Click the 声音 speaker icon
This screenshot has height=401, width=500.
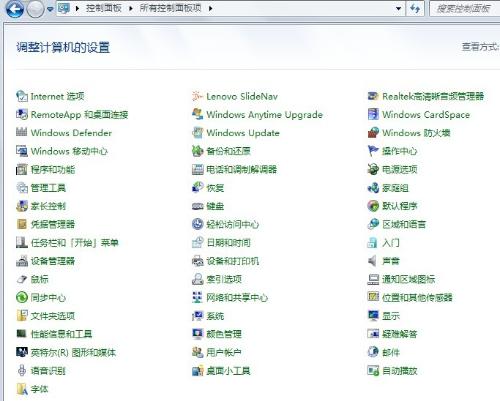coord(373,261)
